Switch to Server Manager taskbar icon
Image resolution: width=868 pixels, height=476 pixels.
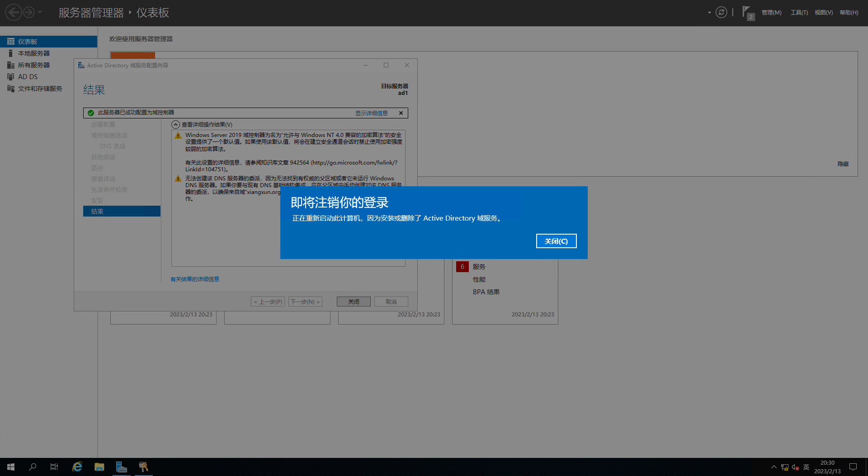[121, 467]
